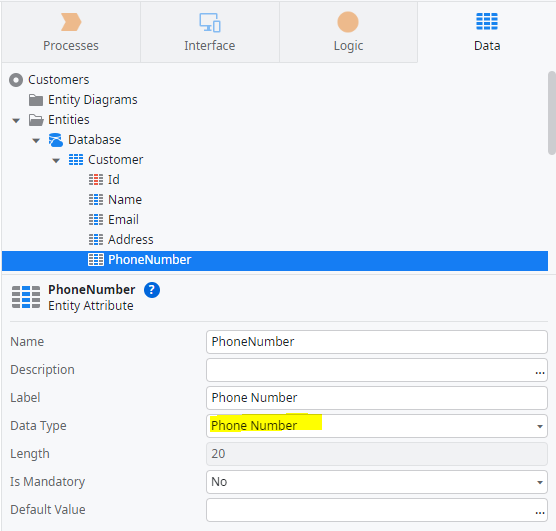The image size is (556, 531).
Task: Click the PhoneNumber properties title
Action: tap(91, 289)
